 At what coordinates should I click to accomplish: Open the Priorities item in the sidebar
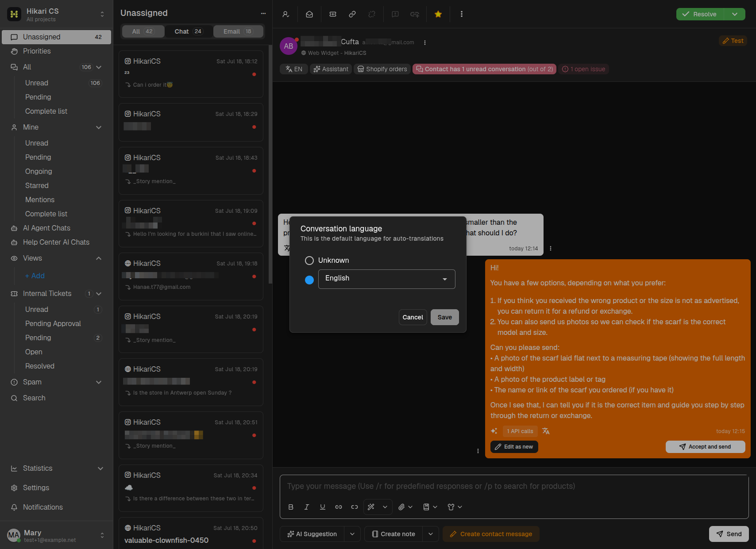click(x=57, y=51)
